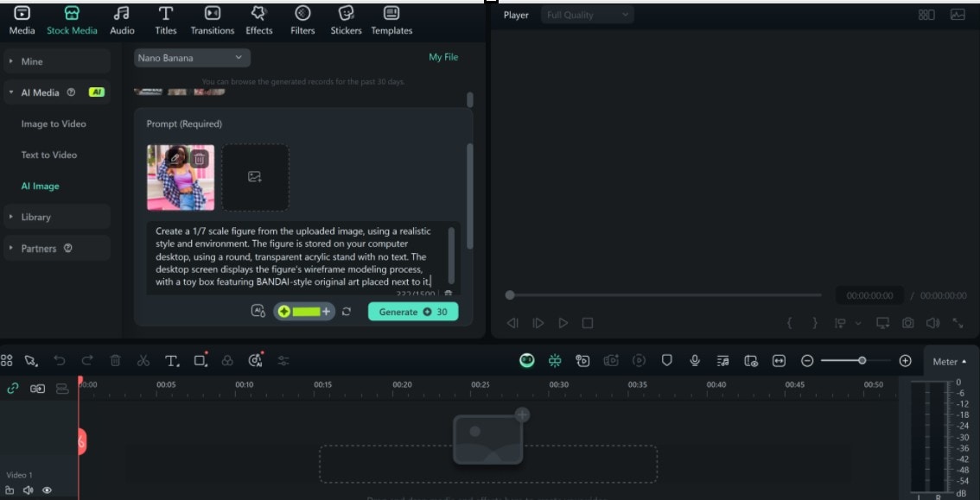The width and height of the screenshot is (980, 500).
Task: Toggle Video 1 track visibility
Action: 47,490
